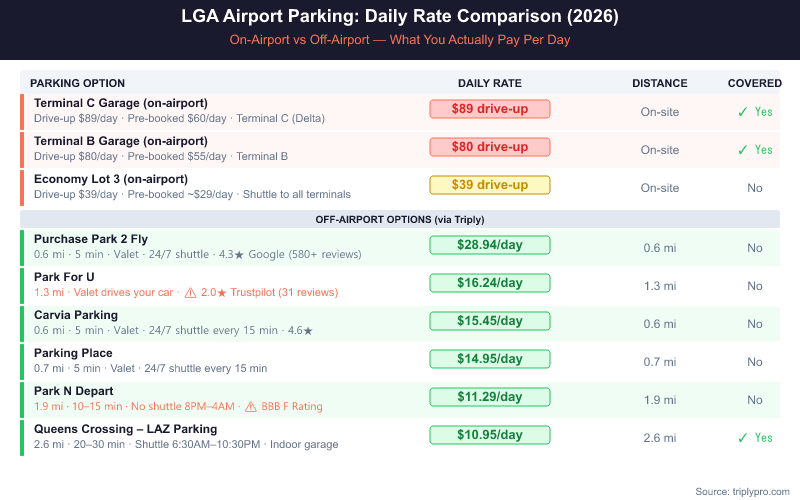Click the 4.6 star rating for Carvia Parking
800x500 pixels.
(x=307, y=331)
